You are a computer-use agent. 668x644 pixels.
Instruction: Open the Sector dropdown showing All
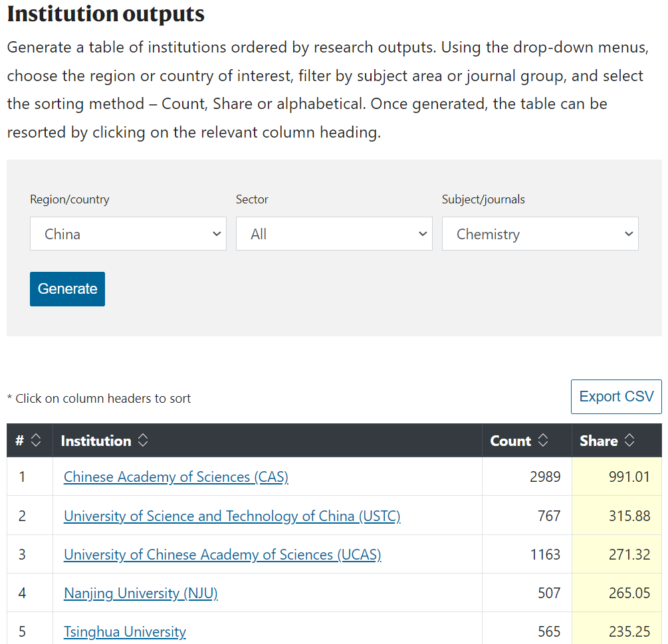(334, 234)
